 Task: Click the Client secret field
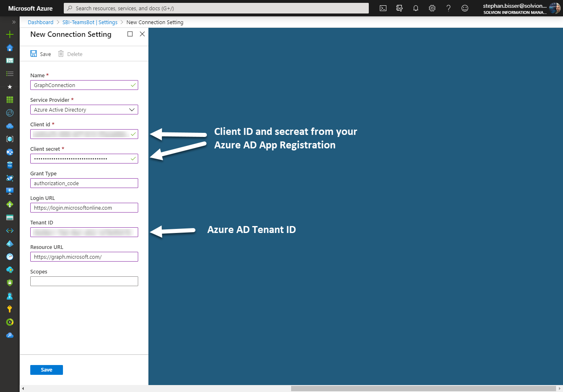point(84,159)
